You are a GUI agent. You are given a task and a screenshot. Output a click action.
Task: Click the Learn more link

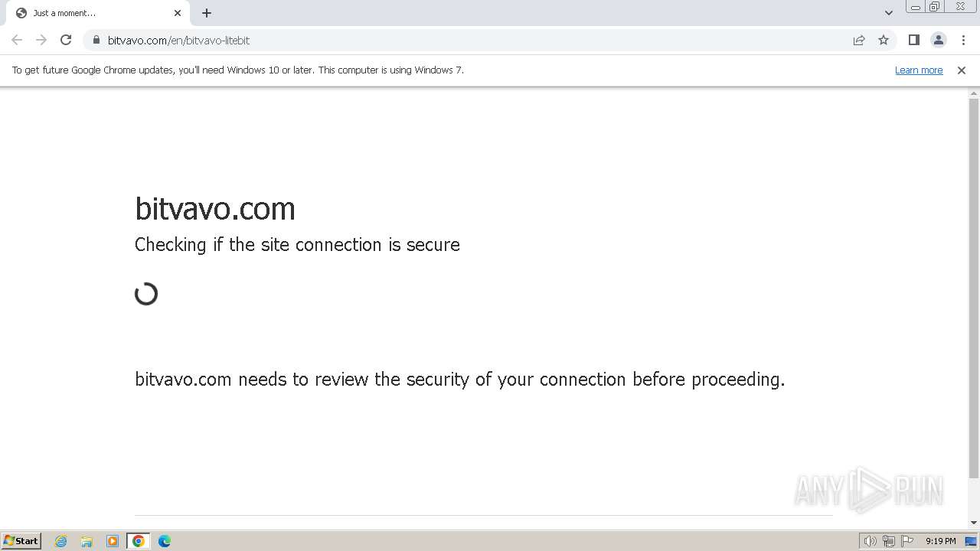coord(919,70)
